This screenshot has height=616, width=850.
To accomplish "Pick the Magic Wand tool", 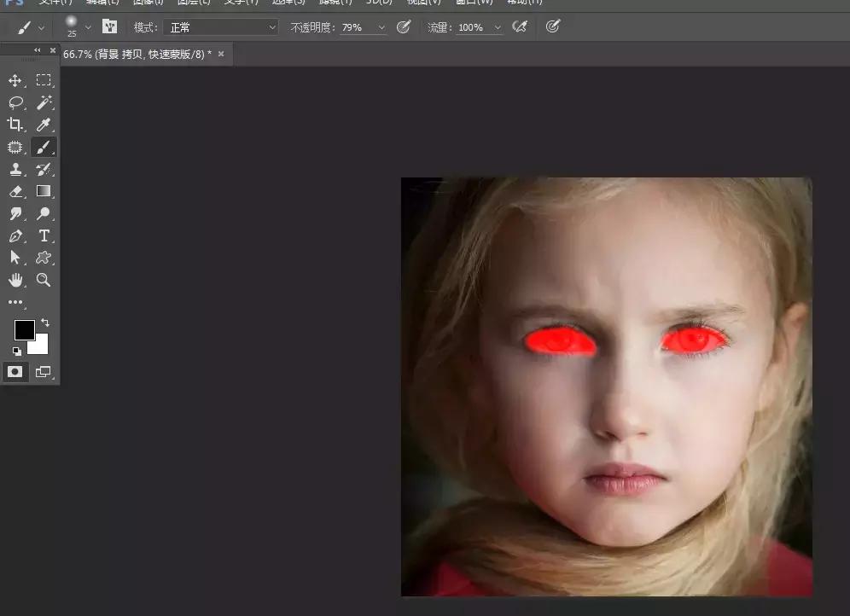I will click(44, 103).
